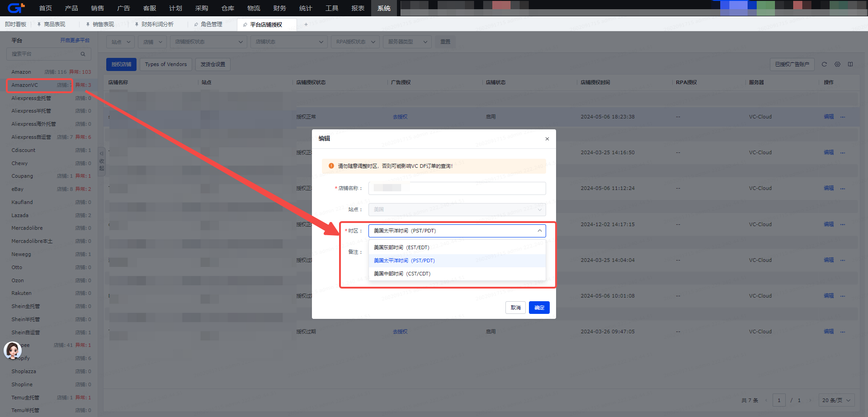Close the 编辑 dialog with X icon
Screen dimensions: 868x417
click(547, 139)
